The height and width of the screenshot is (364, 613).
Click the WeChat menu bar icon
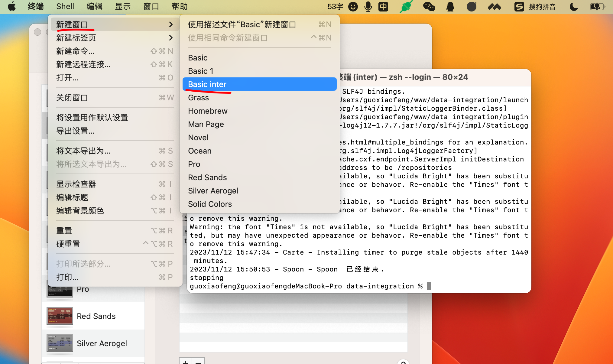[429, 6]
